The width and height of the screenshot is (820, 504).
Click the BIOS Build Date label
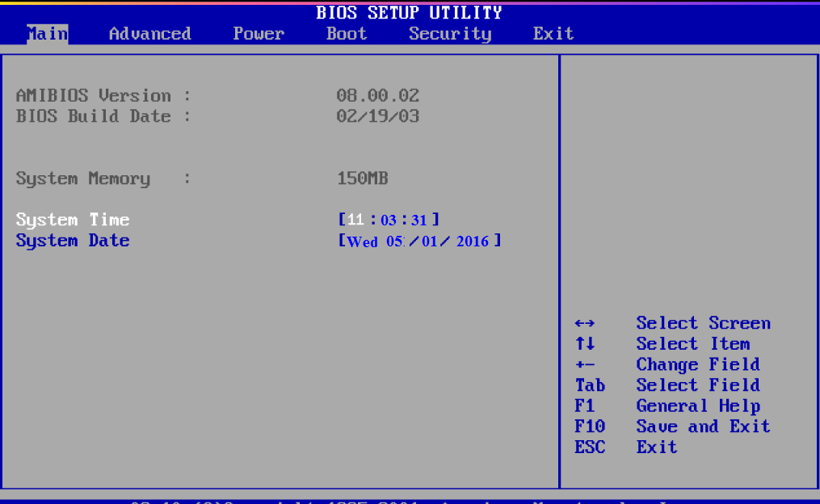94,115
